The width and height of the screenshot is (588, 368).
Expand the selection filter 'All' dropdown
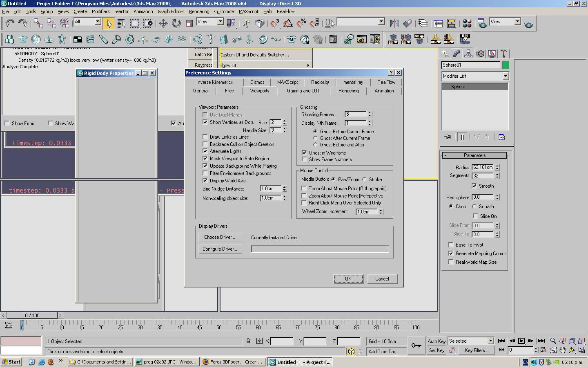point(98,22)
